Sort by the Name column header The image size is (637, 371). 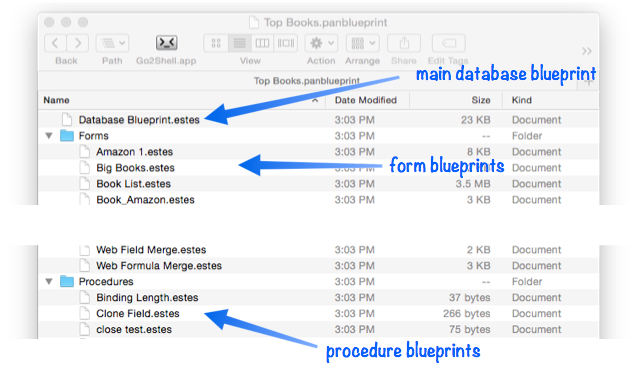point(56,100)
